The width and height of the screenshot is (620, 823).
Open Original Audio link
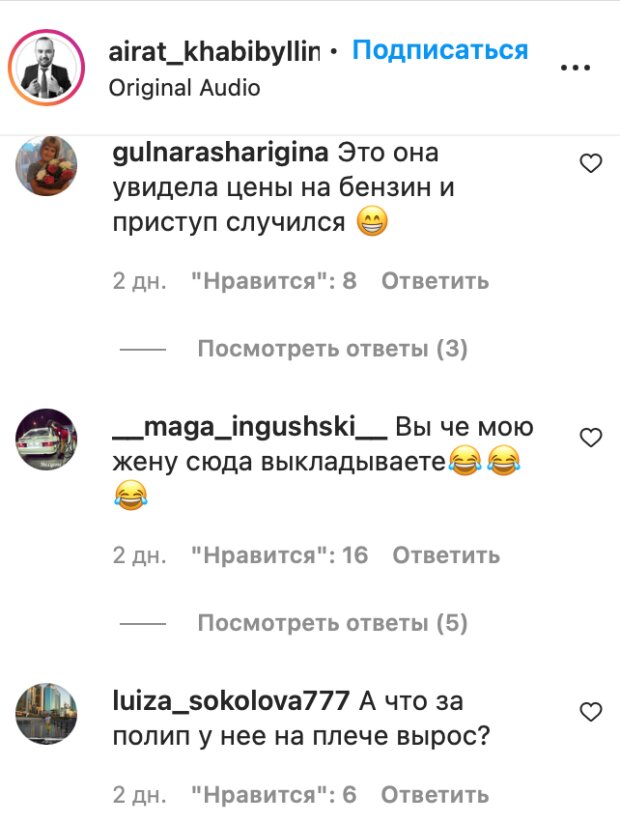pyautogui.click(x=184, y=88)
